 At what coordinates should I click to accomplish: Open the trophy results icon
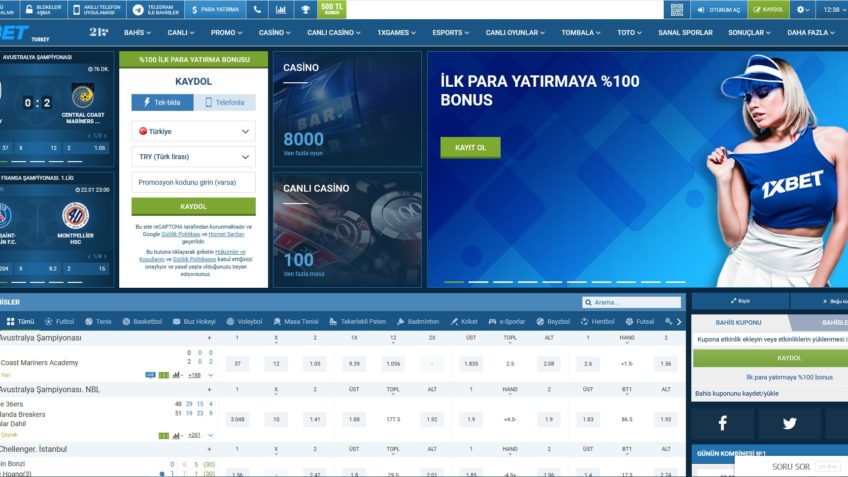click(x=305, y=9)
